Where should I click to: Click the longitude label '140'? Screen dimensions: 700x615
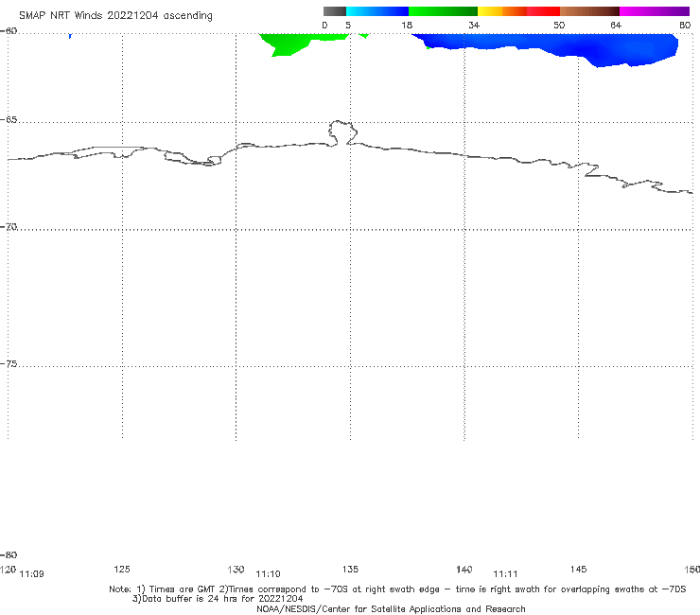tap(464, 569)
